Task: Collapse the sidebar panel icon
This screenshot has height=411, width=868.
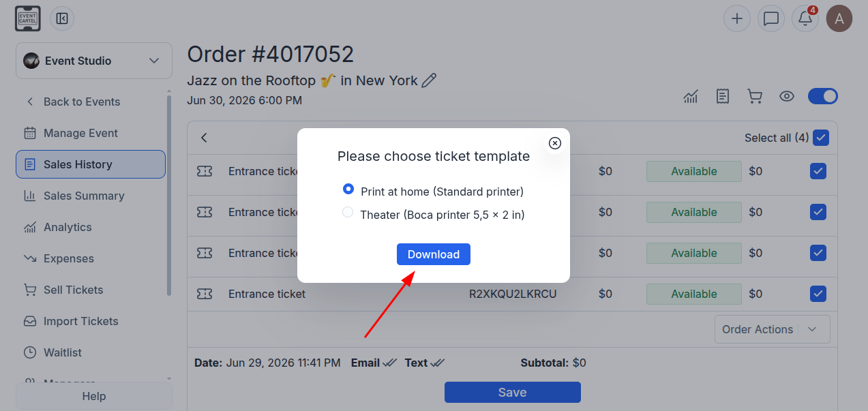Action: [x=62, y=18]
